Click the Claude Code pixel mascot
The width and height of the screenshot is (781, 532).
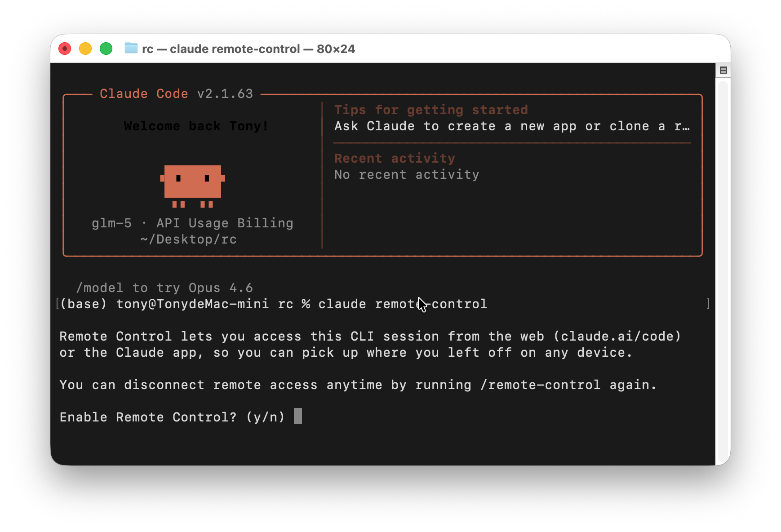pyautogui.click(x=193, y=185)
